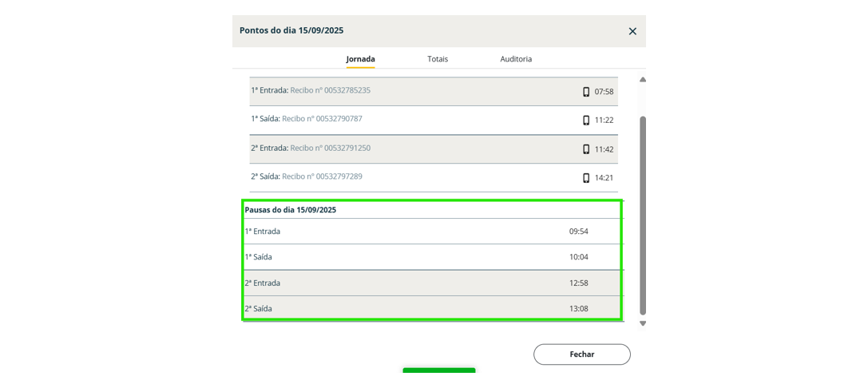
Task: Switch to the Totais tab
Action: click(x=438, y=59)
